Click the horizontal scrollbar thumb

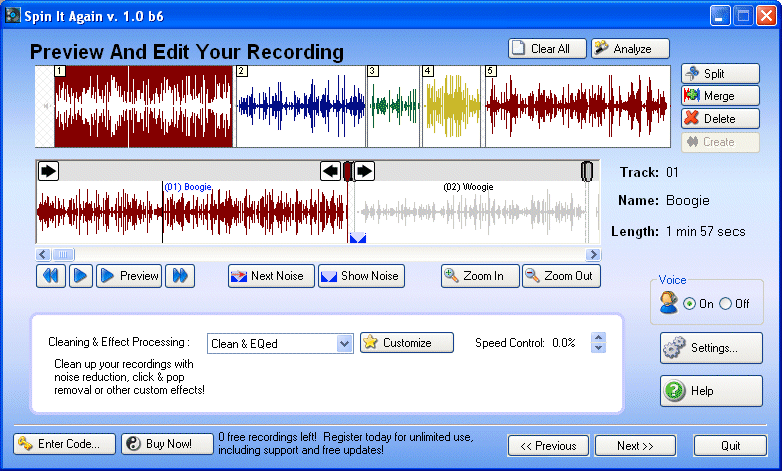click(63, 254)
